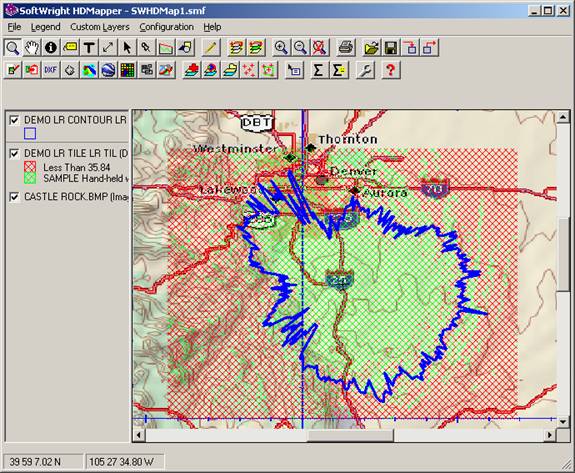575x473 pixels.
Task: Click the red arrow out of box icon
Action: tap(429, 48)
